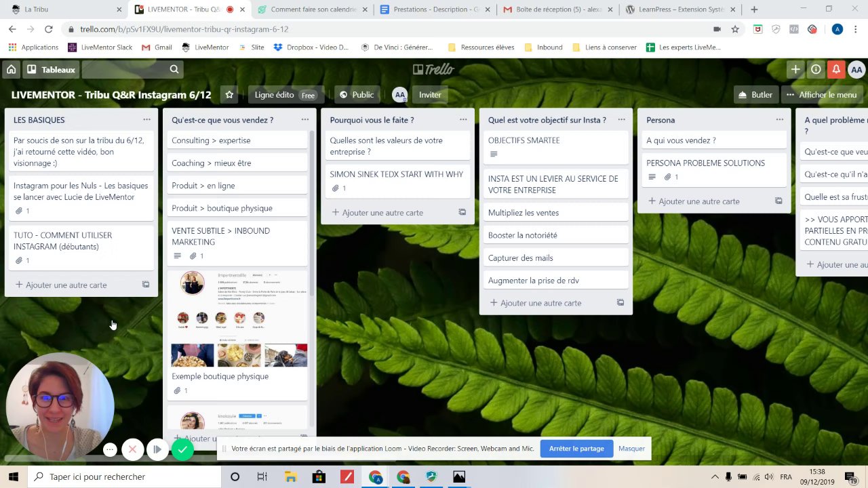Reload the page in Chrome
This screenshot has width=868, height=488.
(x=48, y=29)
